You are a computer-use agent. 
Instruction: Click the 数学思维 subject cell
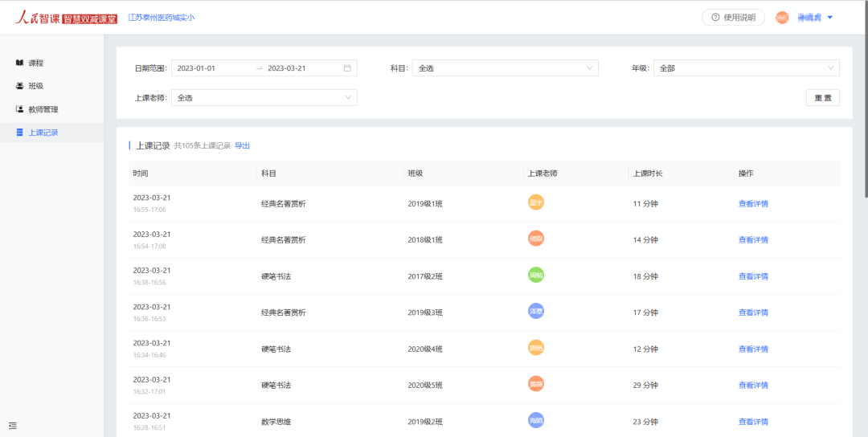[x=276, y=422]
